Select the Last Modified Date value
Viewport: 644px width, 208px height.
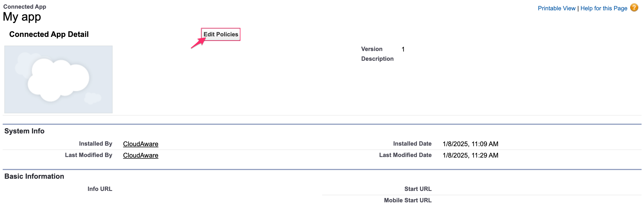coord(470,155)
